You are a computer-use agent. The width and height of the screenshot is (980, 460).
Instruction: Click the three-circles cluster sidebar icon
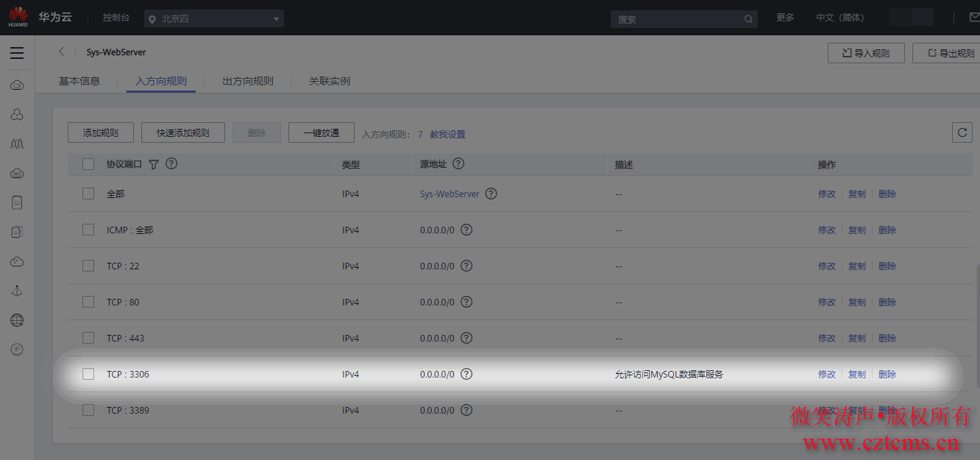(x=17, y=114)
